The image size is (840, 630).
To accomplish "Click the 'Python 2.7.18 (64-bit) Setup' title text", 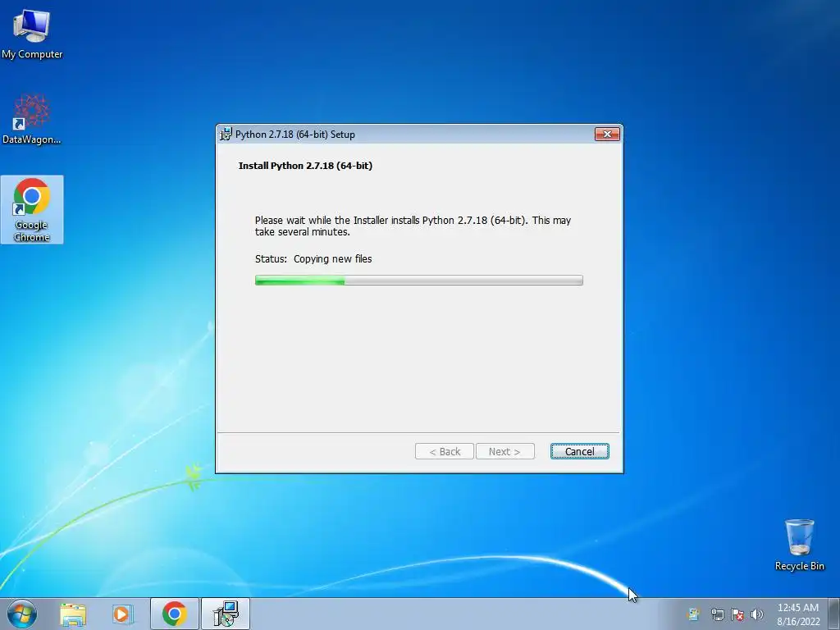I will [295, 135].
